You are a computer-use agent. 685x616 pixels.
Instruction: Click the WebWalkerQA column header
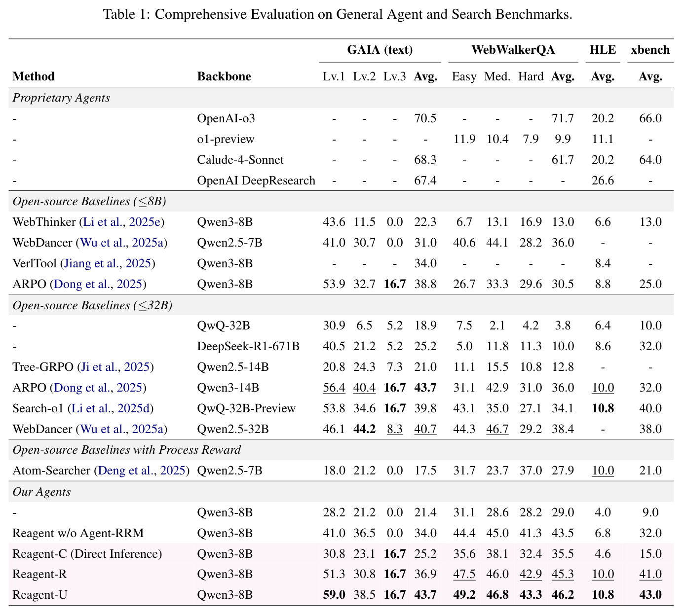tap(513, 50)
